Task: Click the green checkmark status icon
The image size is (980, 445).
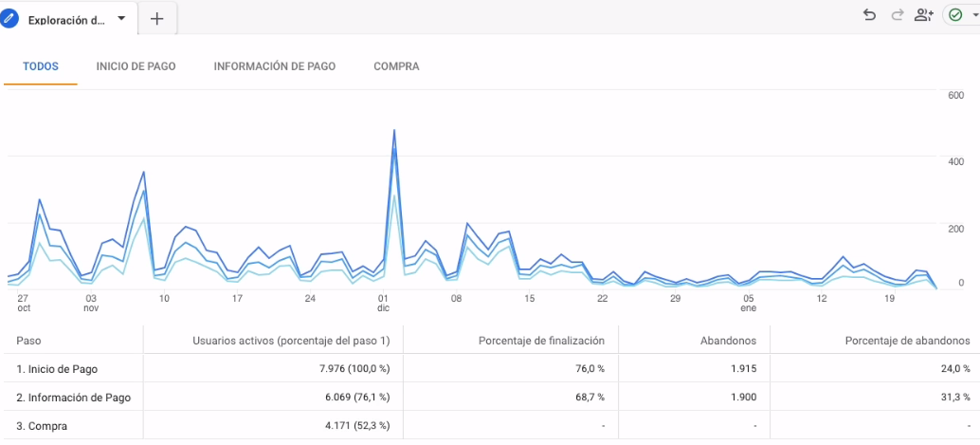Action: pyautogui.click(x=955, y=15)
